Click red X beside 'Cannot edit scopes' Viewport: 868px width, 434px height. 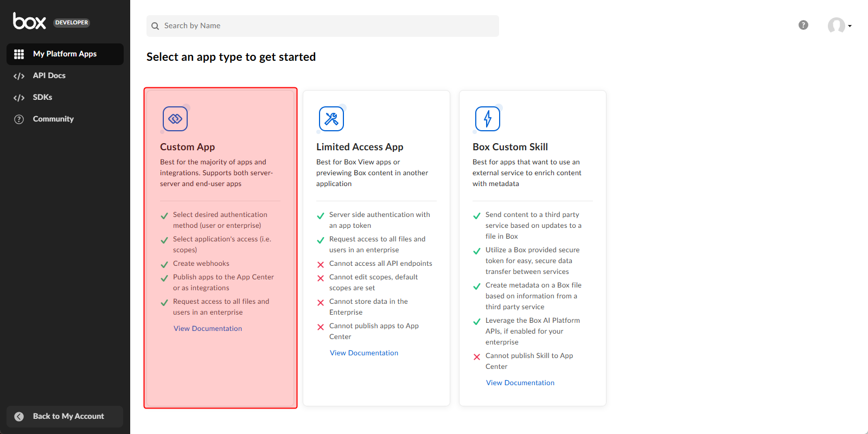(x=321, y=278)
